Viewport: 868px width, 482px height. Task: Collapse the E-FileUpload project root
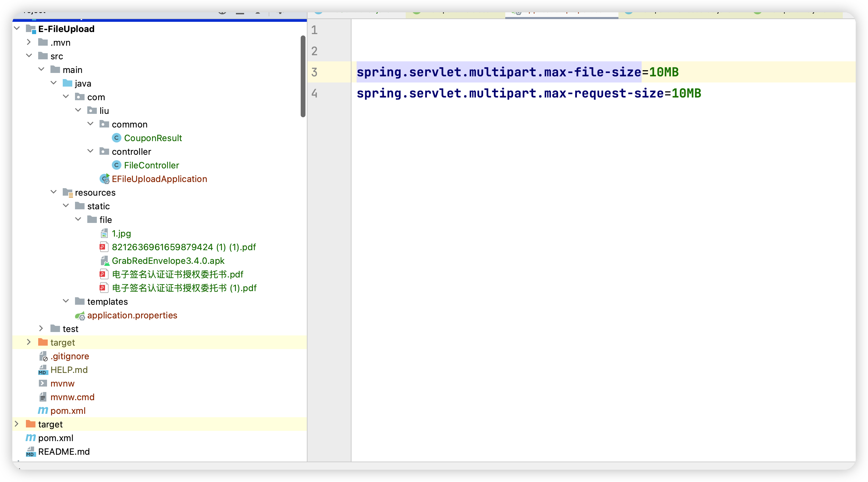17,28
